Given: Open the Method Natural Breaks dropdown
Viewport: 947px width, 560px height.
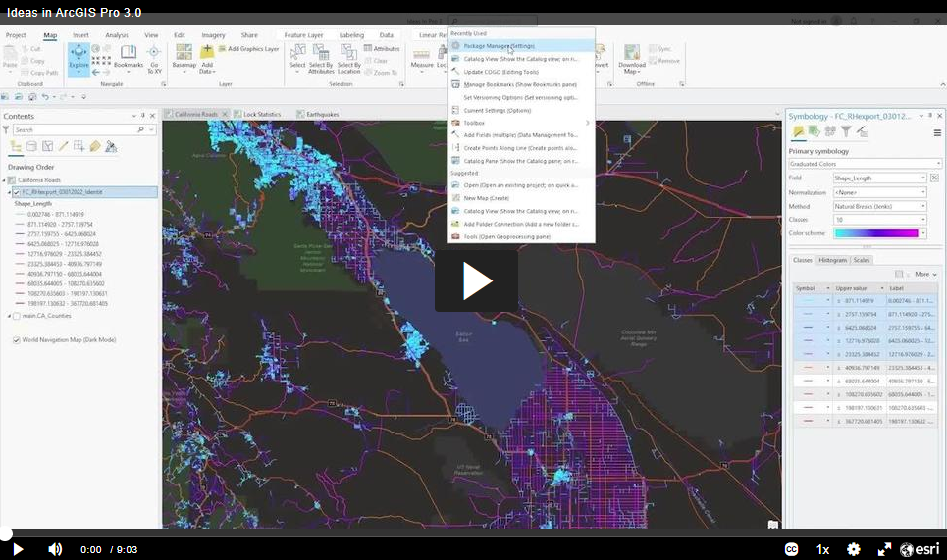Looking at the screenshot, I should [880, 206].
